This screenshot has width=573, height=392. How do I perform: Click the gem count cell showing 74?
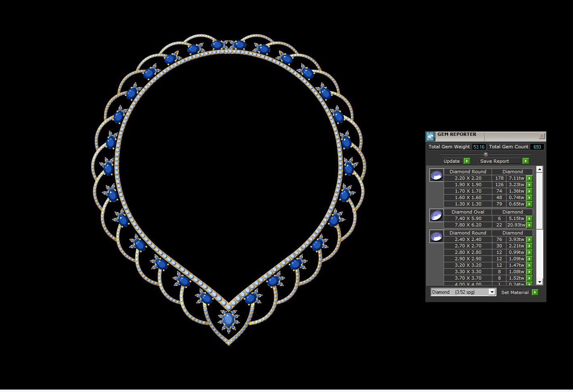pyautogui.click(x=499, y=191)
